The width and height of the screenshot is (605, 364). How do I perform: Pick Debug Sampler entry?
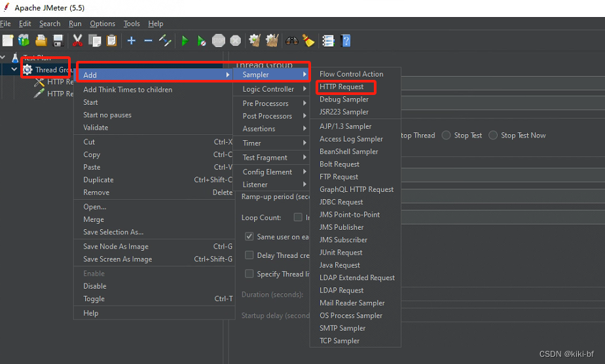tap(356, 100)
